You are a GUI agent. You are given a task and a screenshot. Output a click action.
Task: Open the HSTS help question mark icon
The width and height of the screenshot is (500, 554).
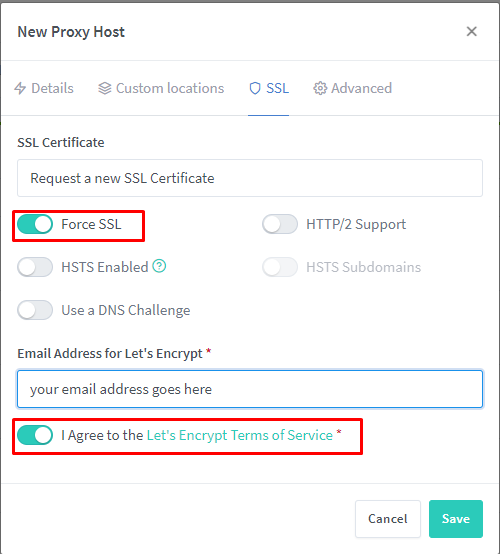point(159,266)
